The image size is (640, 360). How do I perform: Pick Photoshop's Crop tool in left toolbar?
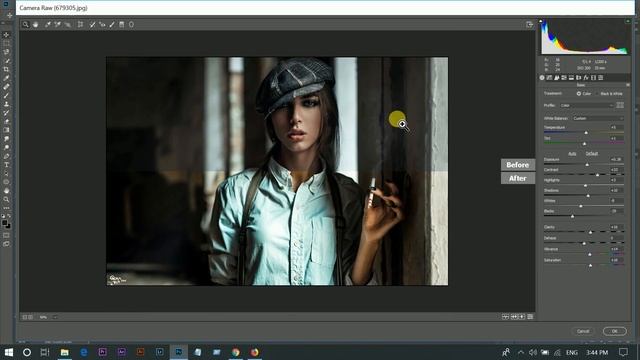click(x=6, y=69)
